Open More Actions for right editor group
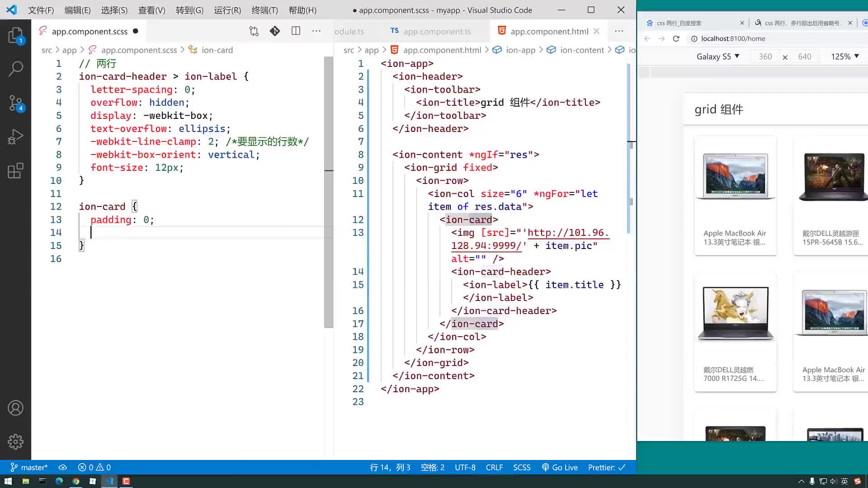 [619, 31]
